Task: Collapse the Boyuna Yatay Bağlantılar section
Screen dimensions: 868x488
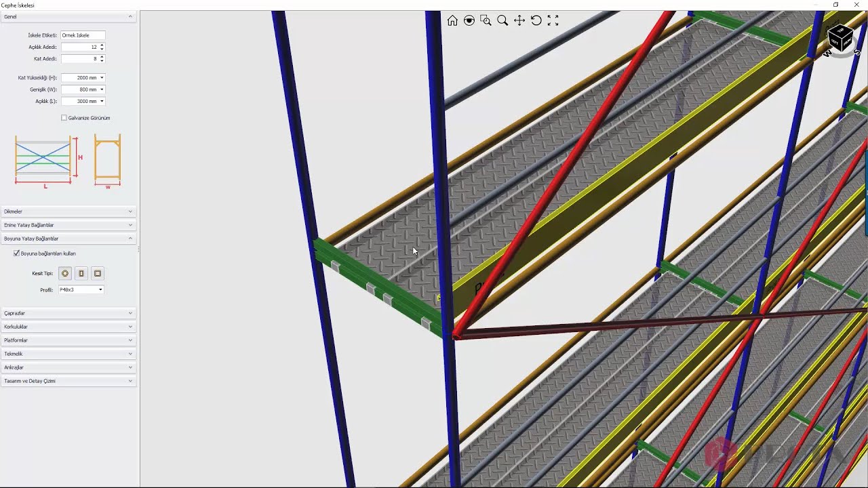Action: (68, 239)
